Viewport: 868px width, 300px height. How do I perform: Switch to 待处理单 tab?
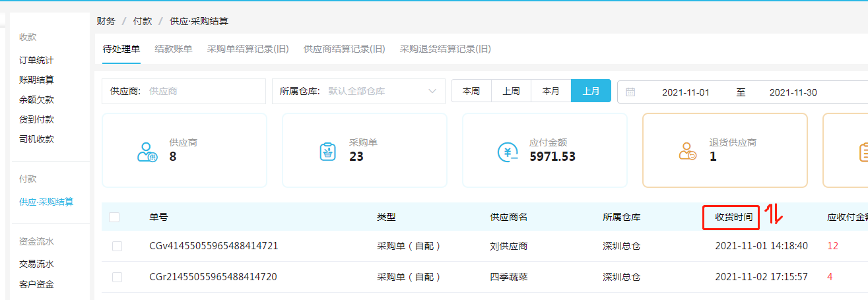pyautogui.click(x=121, y=49)
